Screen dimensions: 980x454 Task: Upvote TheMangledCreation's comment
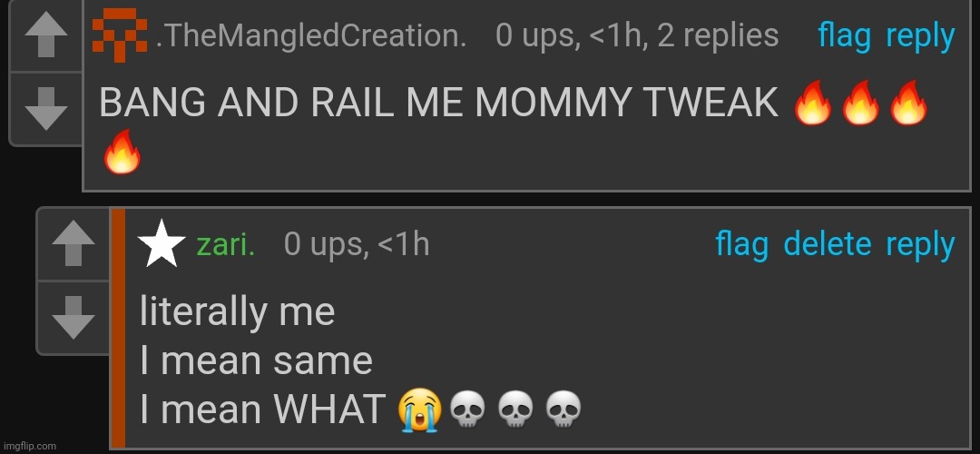point(46,37)
